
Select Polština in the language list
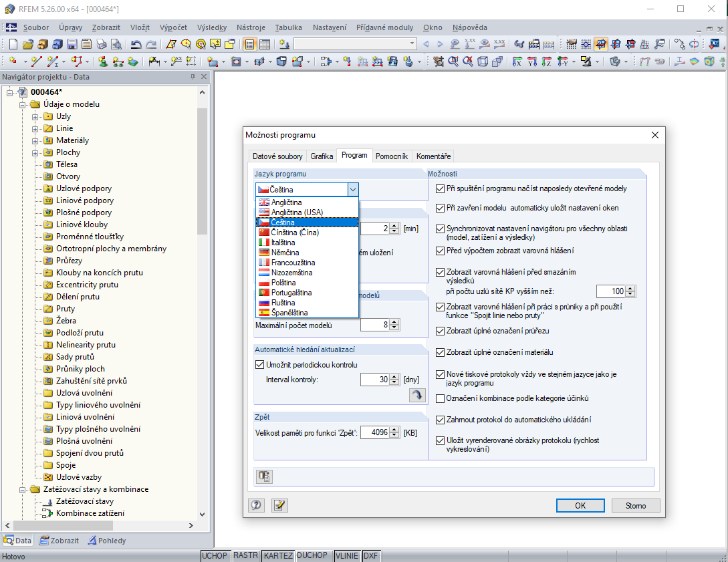tap(308, 283)
